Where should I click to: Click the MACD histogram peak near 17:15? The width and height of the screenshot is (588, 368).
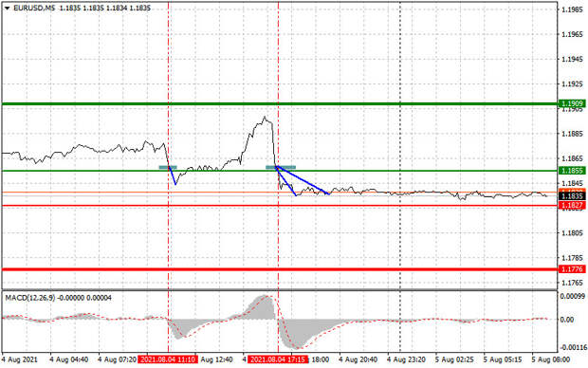point(264,307)
